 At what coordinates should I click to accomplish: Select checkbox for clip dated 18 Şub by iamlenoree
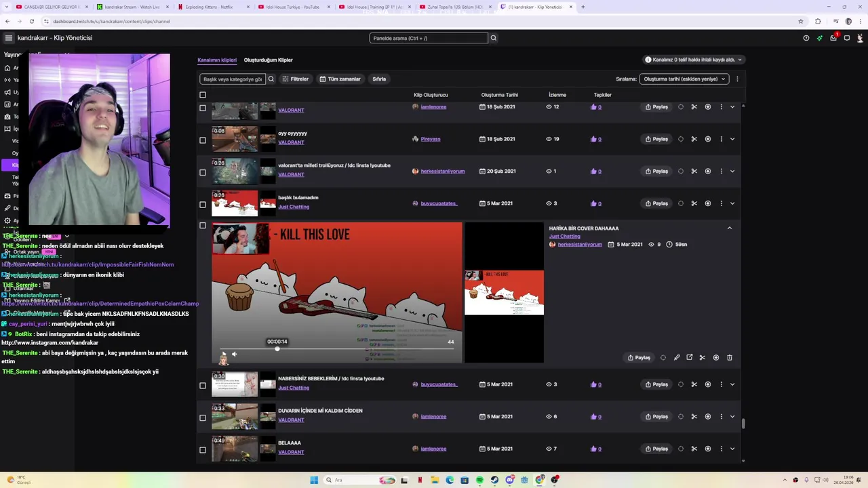(202, 108)
